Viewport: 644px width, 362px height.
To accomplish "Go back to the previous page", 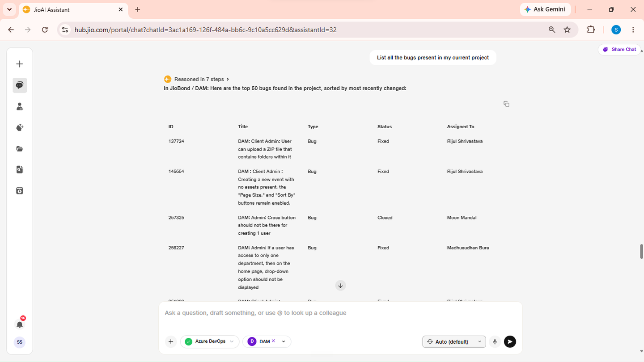I will coord(11,29).
